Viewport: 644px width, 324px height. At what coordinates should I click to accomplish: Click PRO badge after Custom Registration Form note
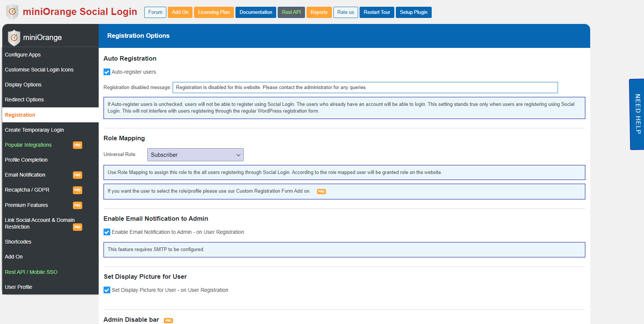[321, 192]
